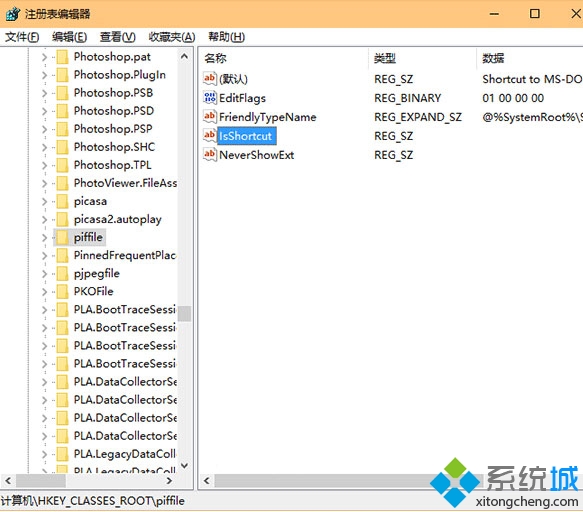Viewport: 583px width, 512px height.
Task: Click the value pane's scroll left arrow
Action: (x=207, y=481)
